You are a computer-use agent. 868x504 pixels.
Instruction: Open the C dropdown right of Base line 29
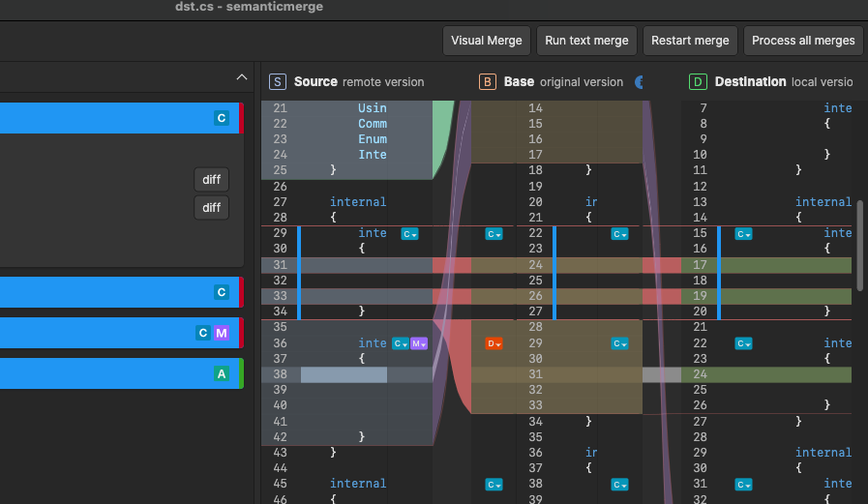(619, 343)
